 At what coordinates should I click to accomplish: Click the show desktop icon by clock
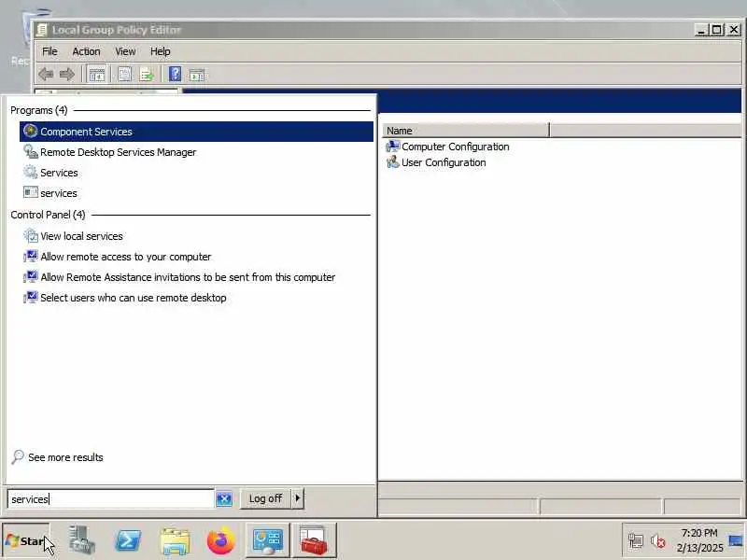pyautogui.click(x=736, y=541)
